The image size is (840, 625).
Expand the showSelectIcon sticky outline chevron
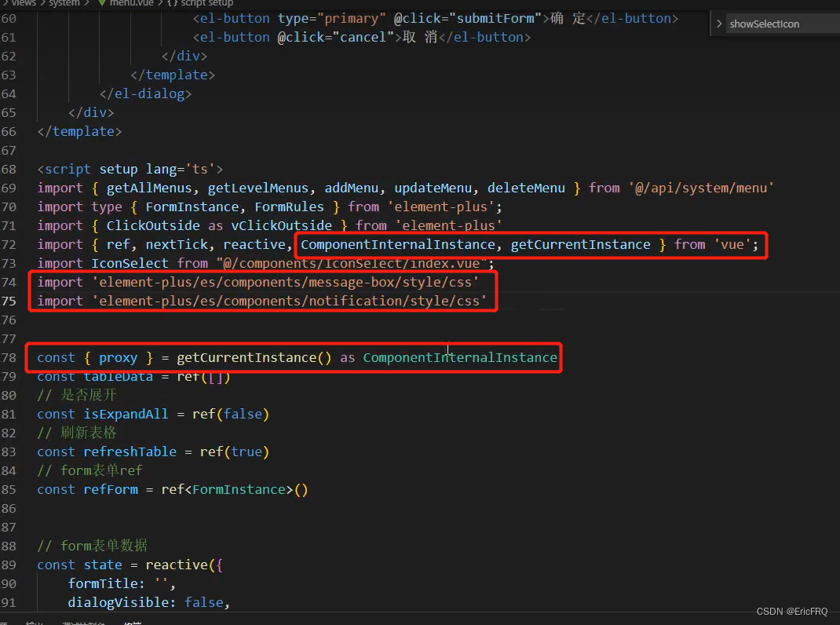tap(719, 24)
